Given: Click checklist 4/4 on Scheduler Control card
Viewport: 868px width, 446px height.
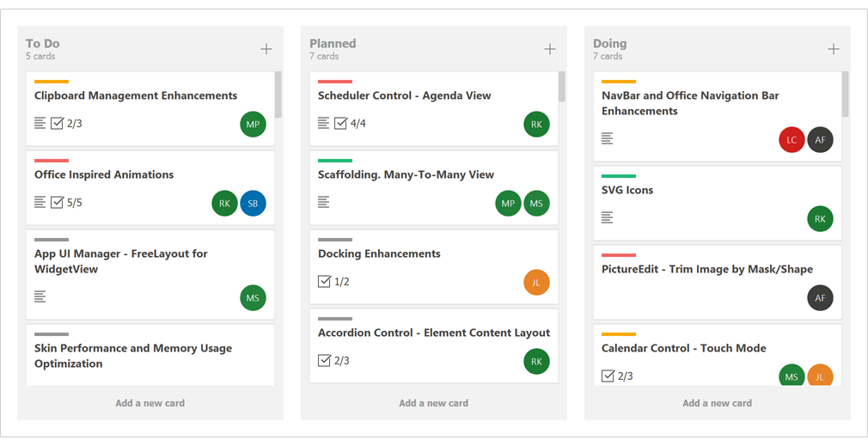Looking at the screenshot, I should [x=350, y=124].
